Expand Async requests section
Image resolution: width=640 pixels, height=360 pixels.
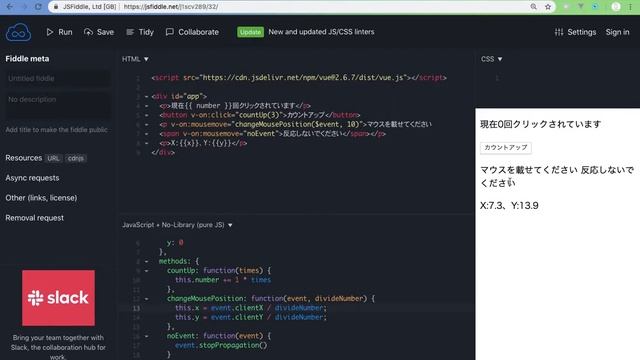click(x=32, y=178)
